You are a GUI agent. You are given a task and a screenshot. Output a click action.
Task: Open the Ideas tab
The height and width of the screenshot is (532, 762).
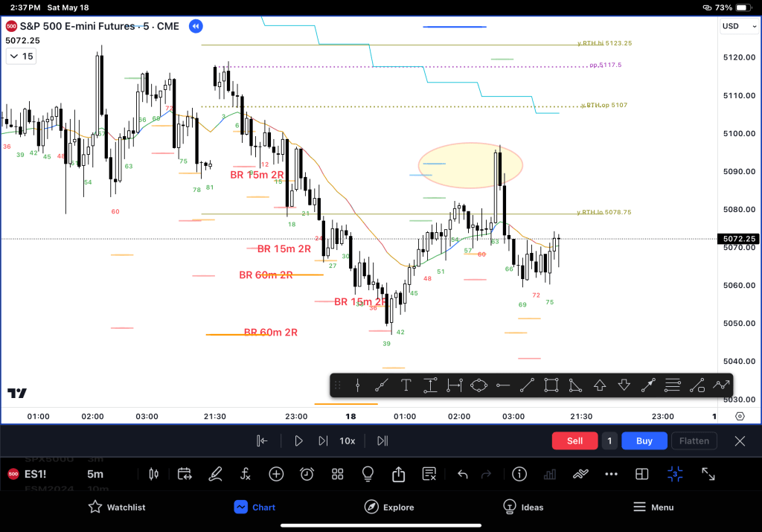(522, 507)
